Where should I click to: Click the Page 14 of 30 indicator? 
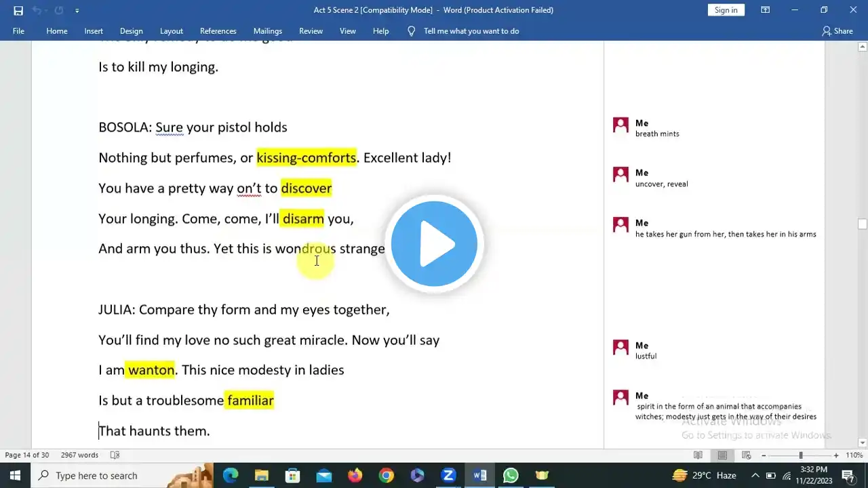pyautogui.click(x=27, y=455)
